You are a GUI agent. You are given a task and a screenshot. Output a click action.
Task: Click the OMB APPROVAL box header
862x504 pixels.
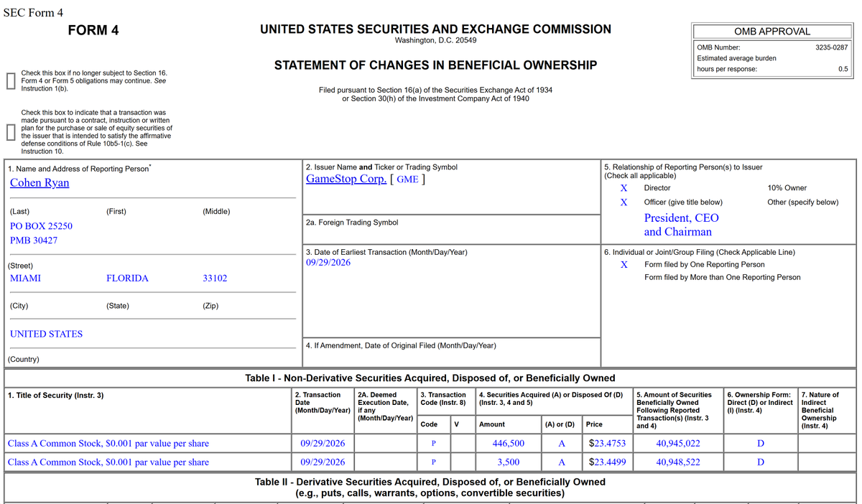click(772, 32)
